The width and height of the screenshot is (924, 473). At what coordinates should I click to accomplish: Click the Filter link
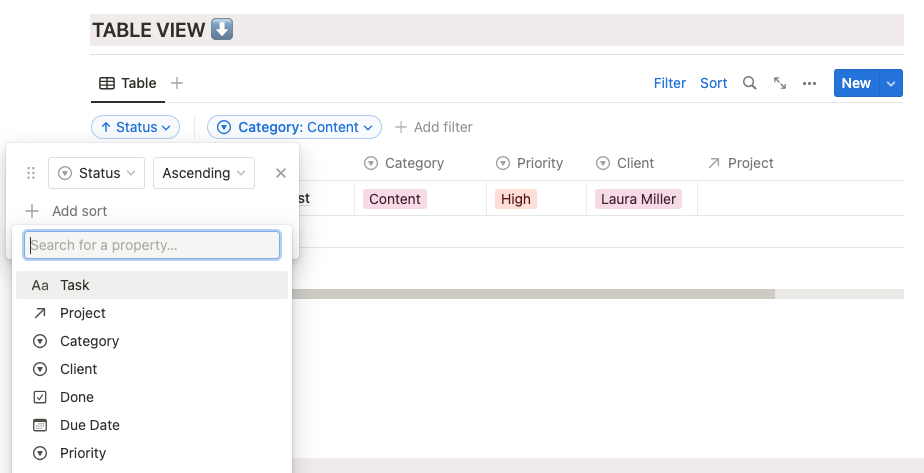pos(670,83)
